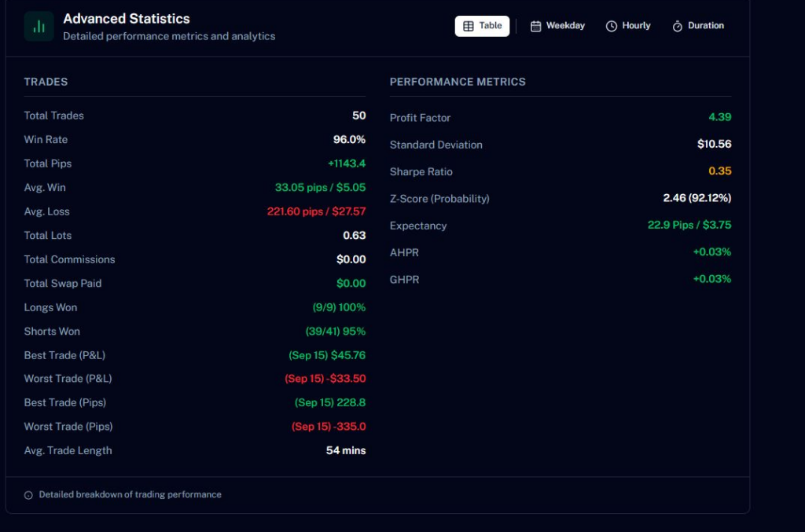This screenshot has width=805, height=532.
Task: Click Avg. Loss value 221.60 pips / $27.57
Action: (316, 212)
